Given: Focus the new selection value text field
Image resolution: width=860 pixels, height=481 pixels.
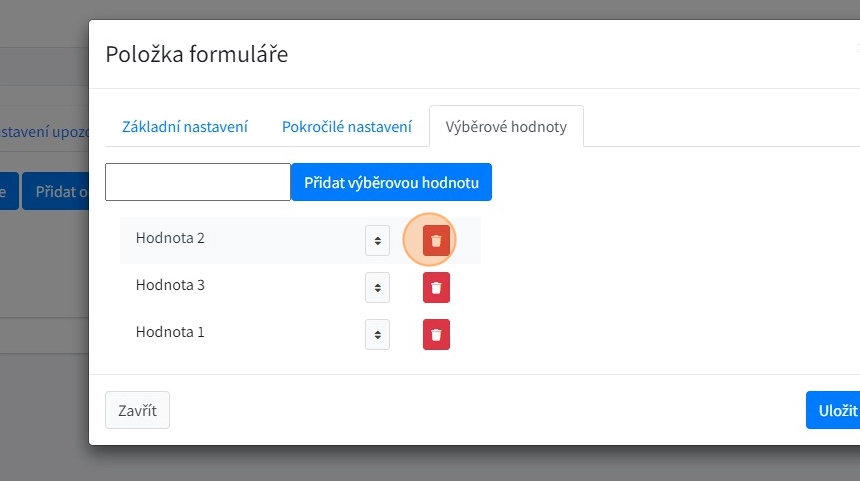Looking at the screenshot, I should [197, 182].
